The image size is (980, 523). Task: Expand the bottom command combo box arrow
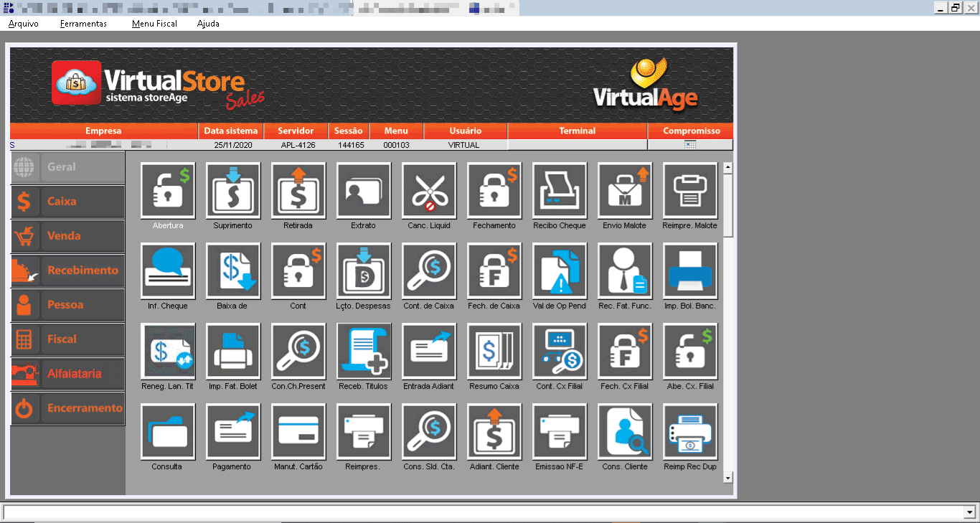[x=970, y=512]
